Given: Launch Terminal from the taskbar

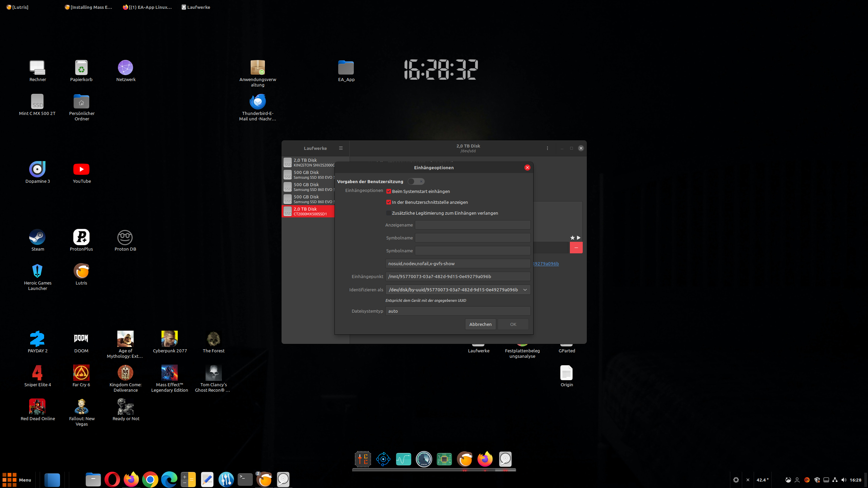Looking at the screenshot, I should [x=245, y=480].
